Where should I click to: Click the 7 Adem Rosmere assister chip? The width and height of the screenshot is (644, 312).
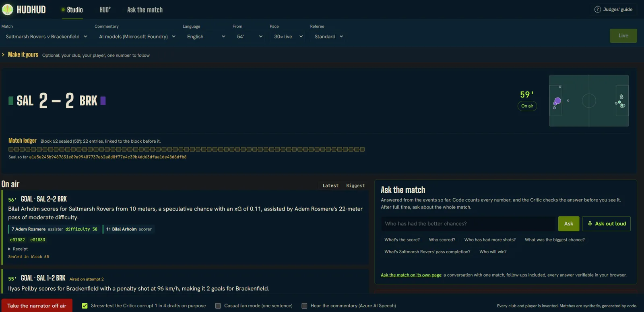click(54, 229)
